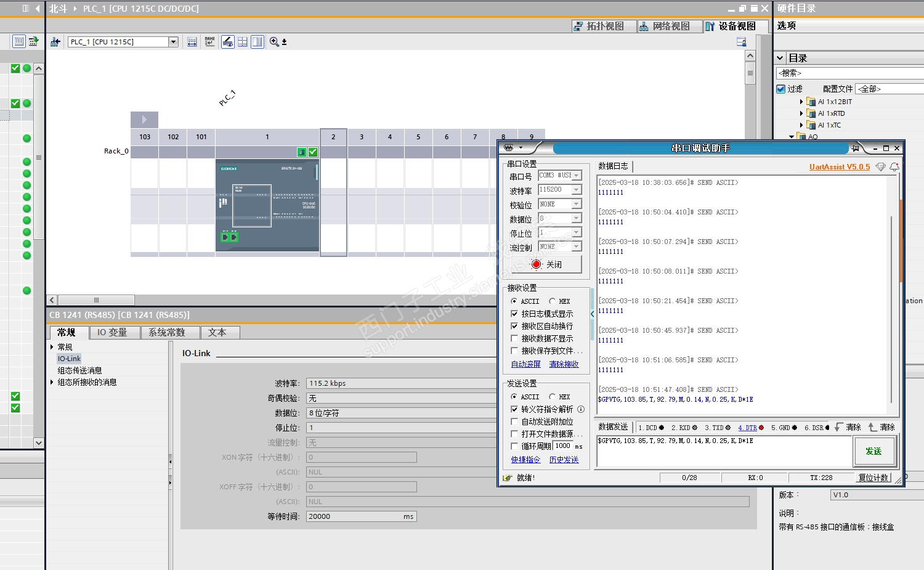
Task: Click the calculator icon with the green arrow in the left panel
Action: pyautogui.click(x=33, y=41)
